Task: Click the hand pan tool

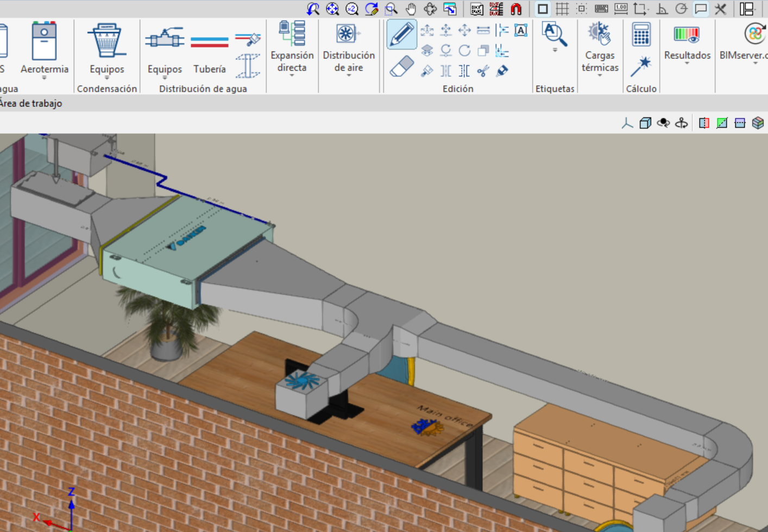Action: 411,9
